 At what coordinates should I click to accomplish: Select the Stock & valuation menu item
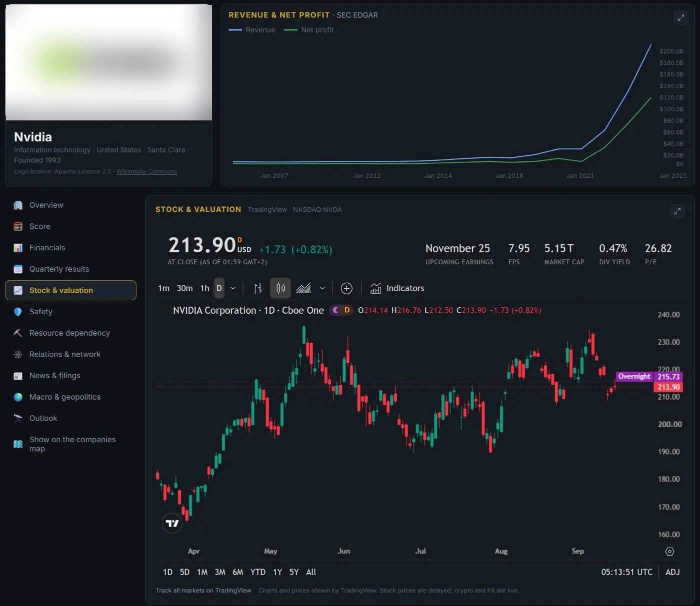point(70,290)
